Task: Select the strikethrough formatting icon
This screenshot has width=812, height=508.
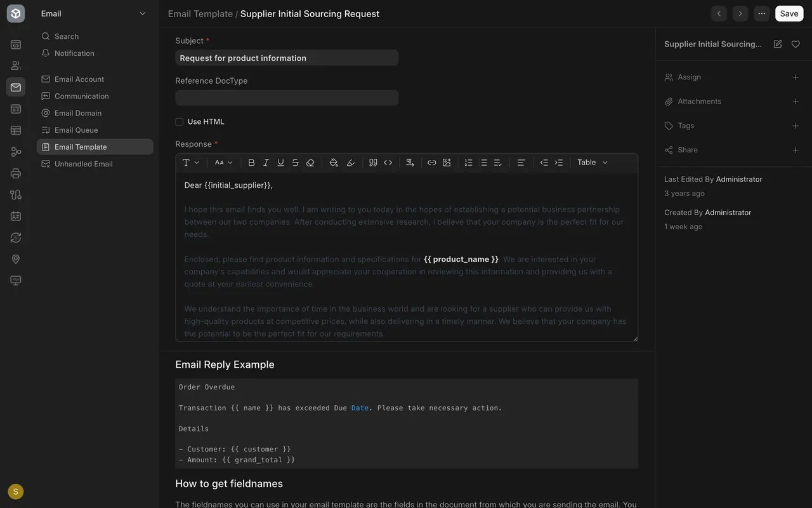Action: [x=295, y=163]
